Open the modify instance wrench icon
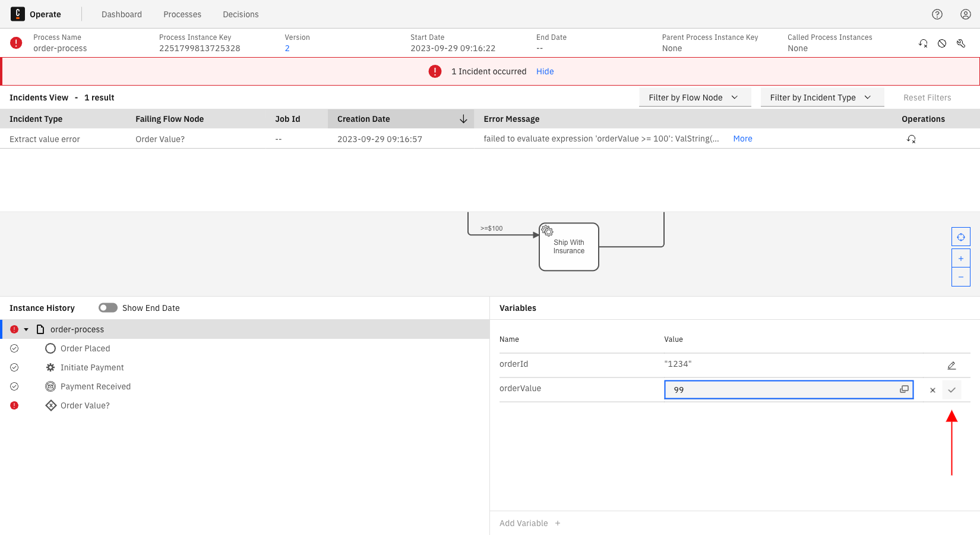The height and width of the screenshot is (535, 980). (x=961, y=43)
